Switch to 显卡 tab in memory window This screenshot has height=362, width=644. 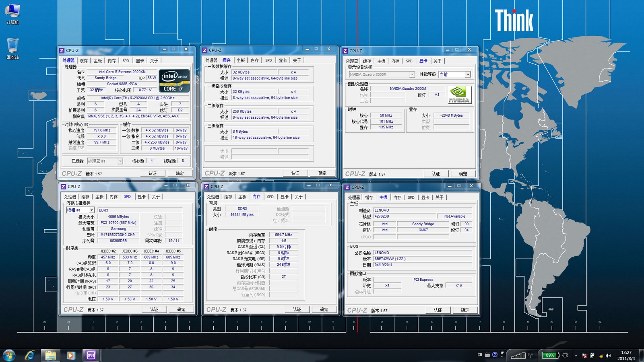tap(284, 197)
